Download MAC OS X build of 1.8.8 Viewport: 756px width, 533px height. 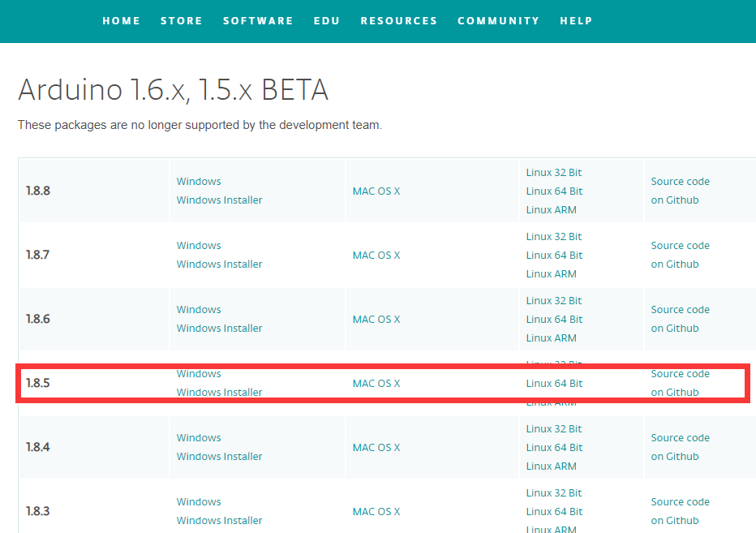click(376, 191)
